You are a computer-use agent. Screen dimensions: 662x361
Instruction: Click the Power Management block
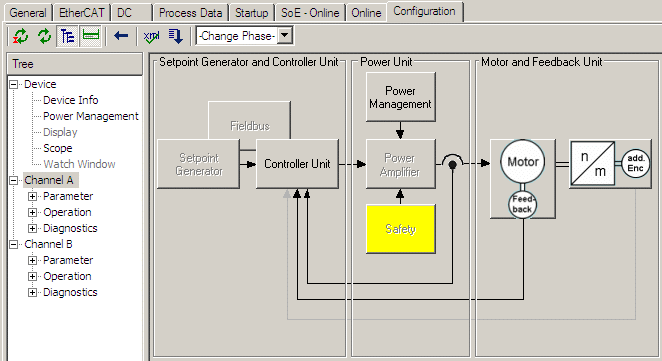401,97
